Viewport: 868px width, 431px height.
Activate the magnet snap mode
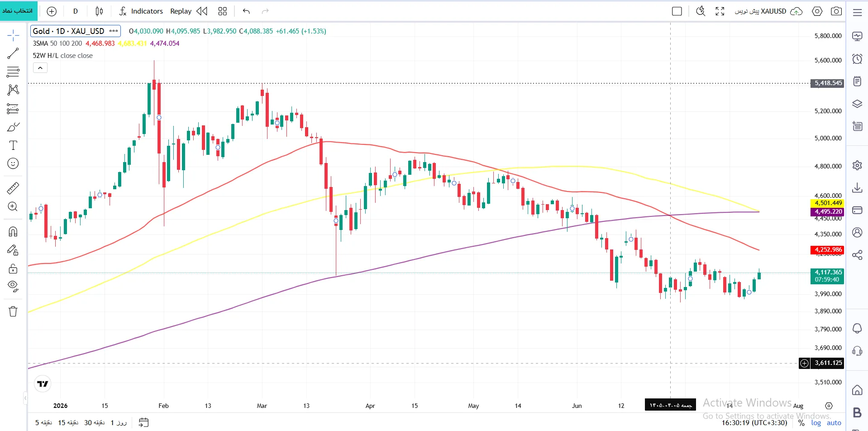[x=13, y=232]
